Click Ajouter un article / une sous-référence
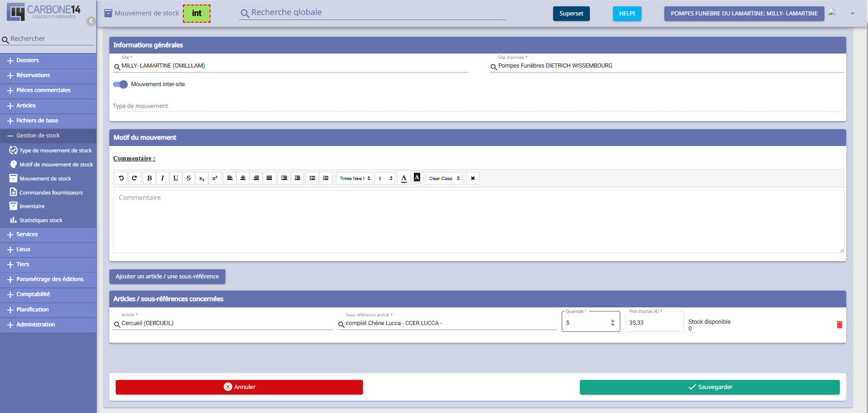Screen dimensions: 868x413 [x=167, y=277]
